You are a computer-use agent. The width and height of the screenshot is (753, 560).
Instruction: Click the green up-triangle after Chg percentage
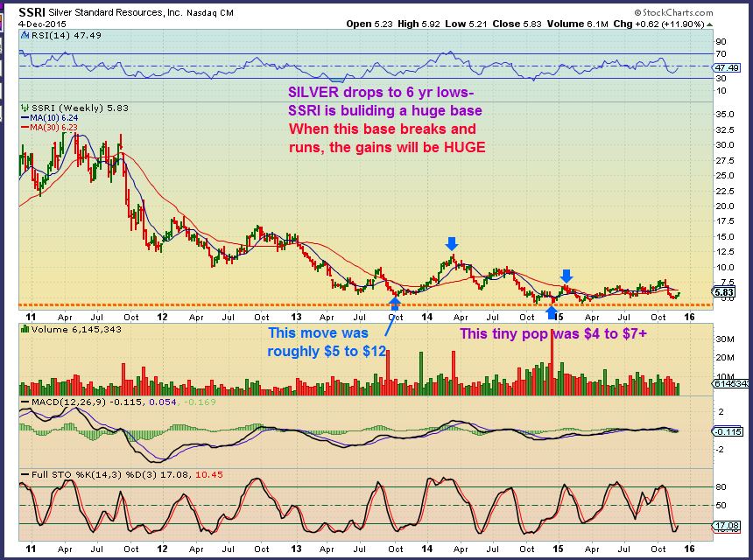pos(710,24)
